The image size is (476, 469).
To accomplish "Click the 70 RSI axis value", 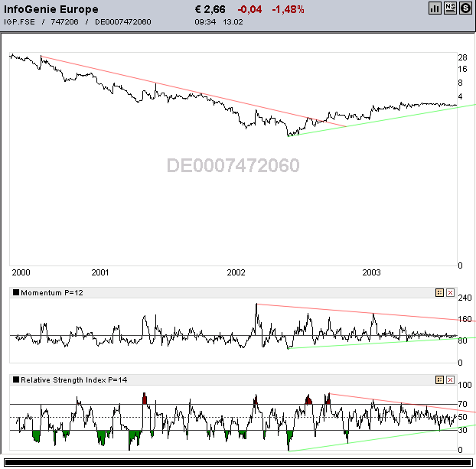I will click(463, 404).
